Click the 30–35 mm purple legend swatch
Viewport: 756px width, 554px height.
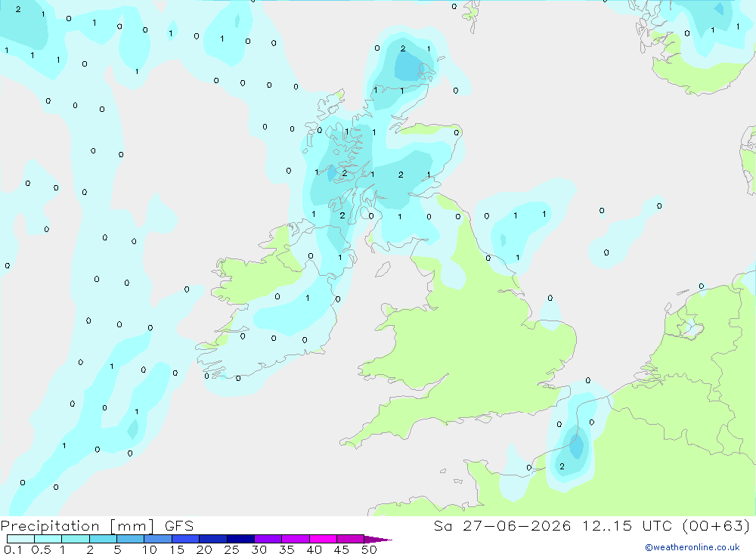click(268, 539)
